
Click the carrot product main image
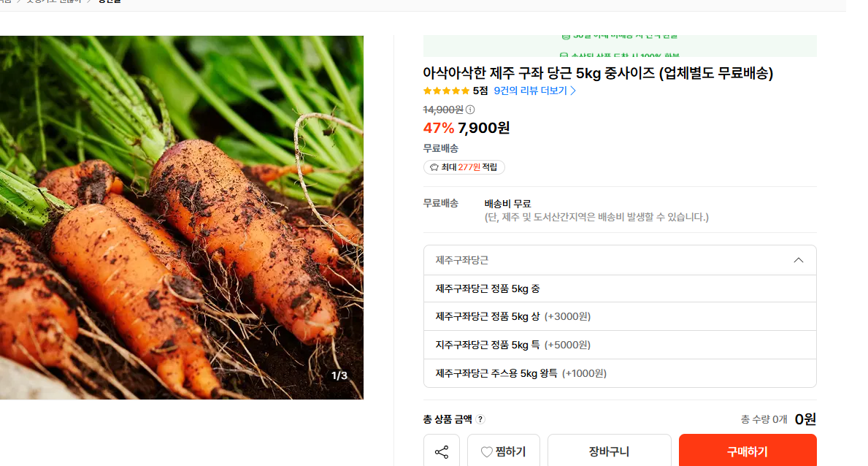pyautogui.click(x=182, y=217)
